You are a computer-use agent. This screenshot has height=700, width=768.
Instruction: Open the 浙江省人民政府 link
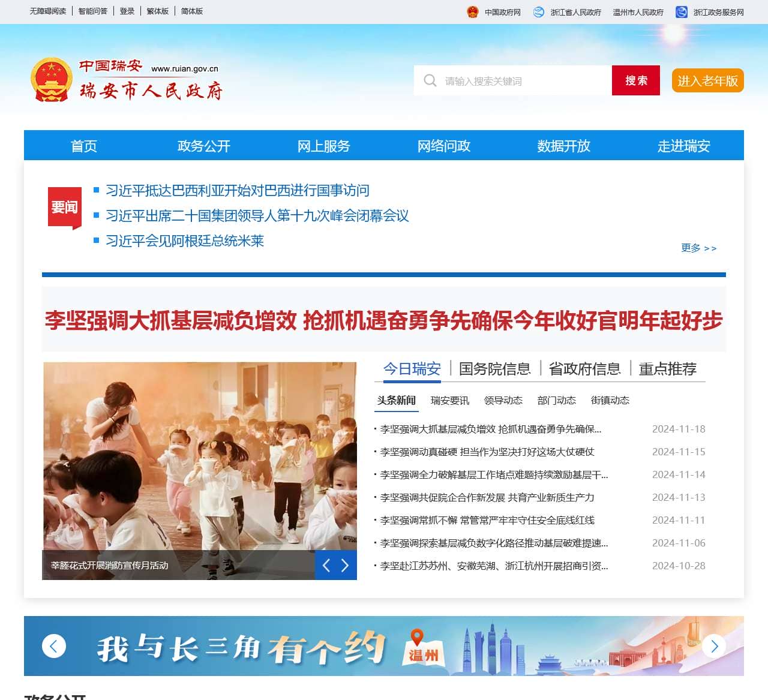click(576, 12)
